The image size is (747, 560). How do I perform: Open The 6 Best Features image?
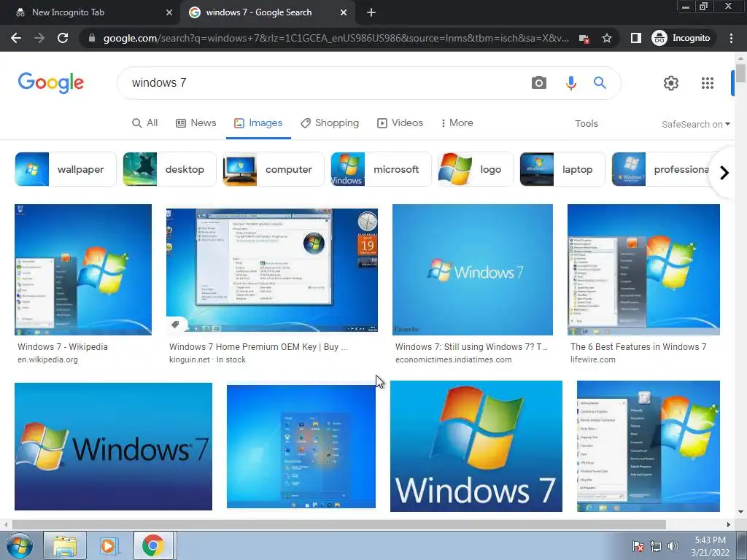[x=643, y=270]
